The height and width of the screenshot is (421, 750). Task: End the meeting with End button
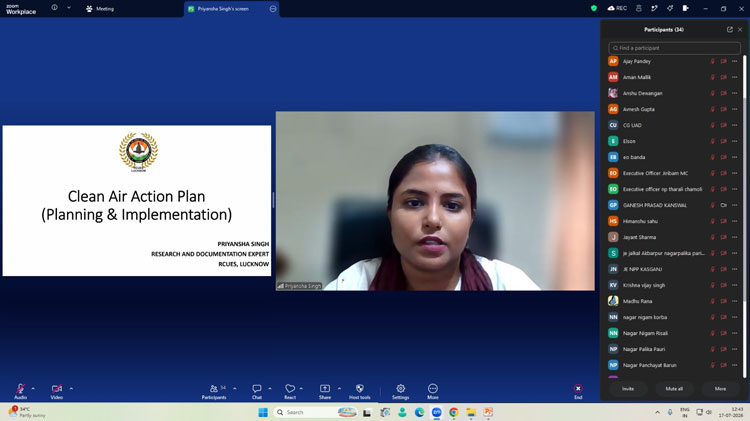(578, 388)
